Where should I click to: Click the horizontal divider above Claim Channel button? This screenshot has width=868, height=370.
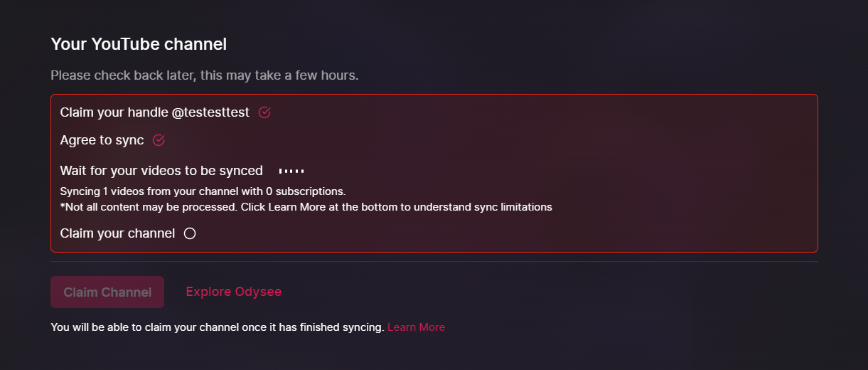coord(434,261)
